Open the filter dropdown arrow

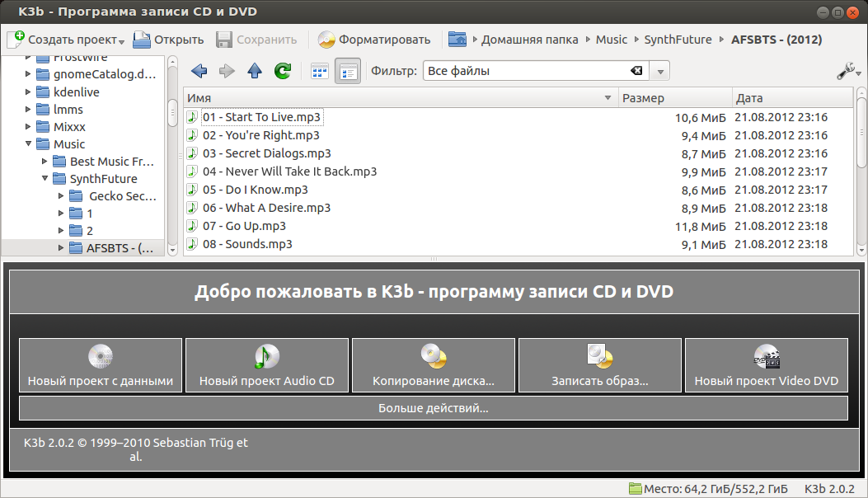pyautogui.click(x=659, y=72)
